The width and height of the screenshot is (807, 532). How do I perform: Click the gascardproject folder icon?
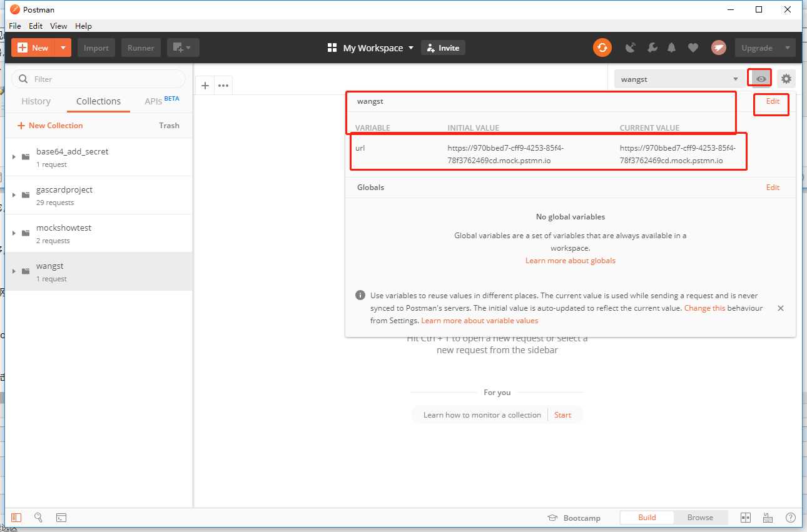click(26, 195)
